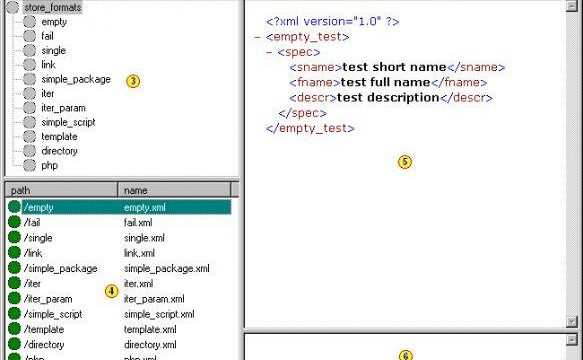
Task: Click the gray circle icon next to template
Action: pyautogui.click(x=29, y=136)
